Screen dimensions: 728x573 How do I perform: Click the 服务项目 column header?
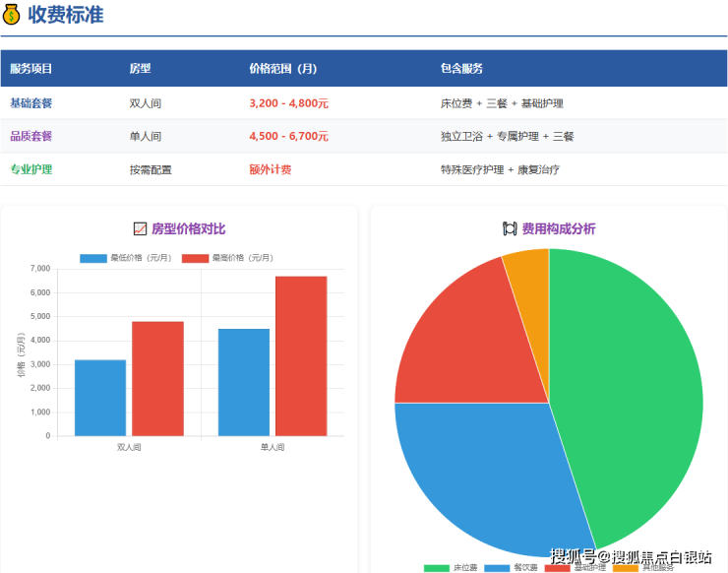coord(31,69)
